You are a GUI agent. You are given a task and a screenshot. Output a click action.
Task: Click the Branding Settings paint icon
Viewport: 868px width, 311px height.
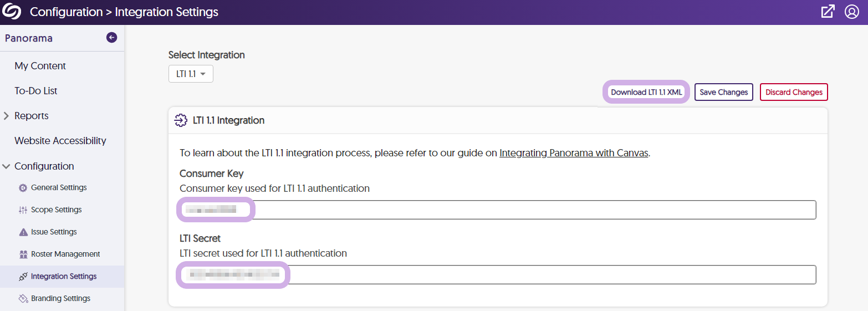click(x=23, y=299)
